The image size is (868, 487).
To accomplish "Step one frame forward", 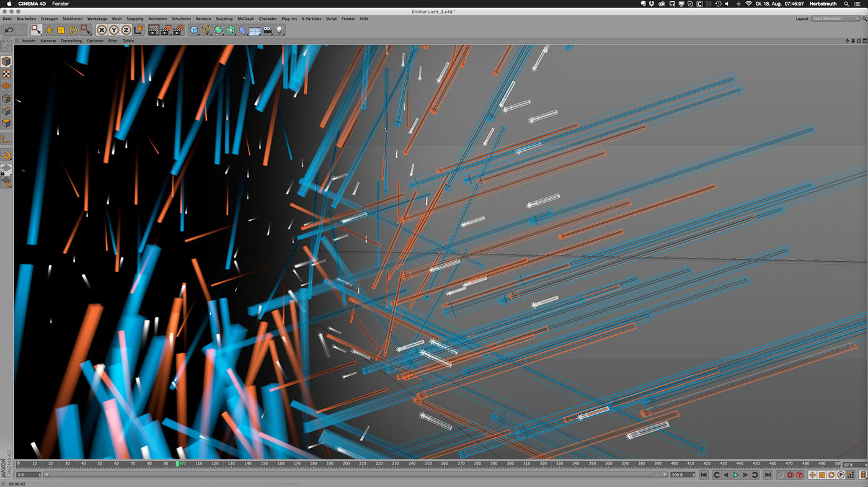I will (746, 475).
